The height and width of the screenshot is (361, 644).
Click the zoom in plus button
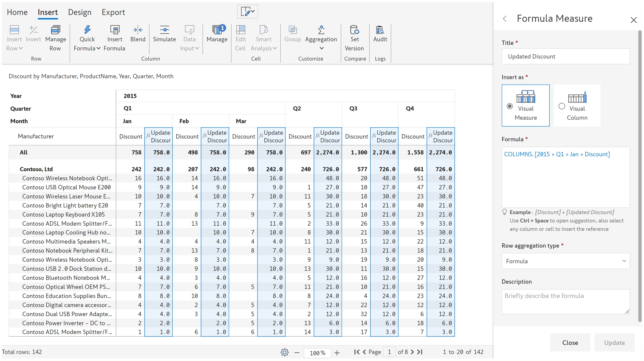click(337, 353)
